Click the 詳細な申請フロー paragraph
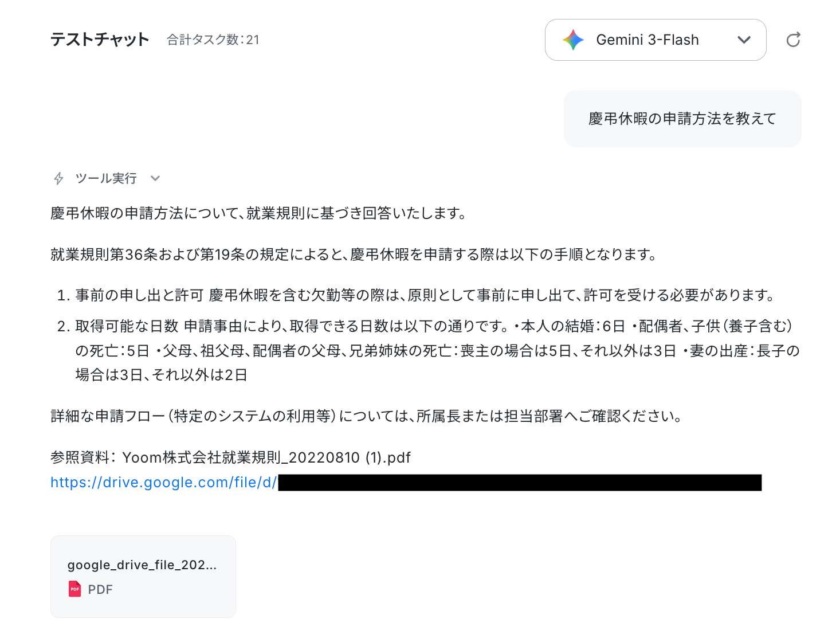Viewport: 840px width, 634px height. 367,416
